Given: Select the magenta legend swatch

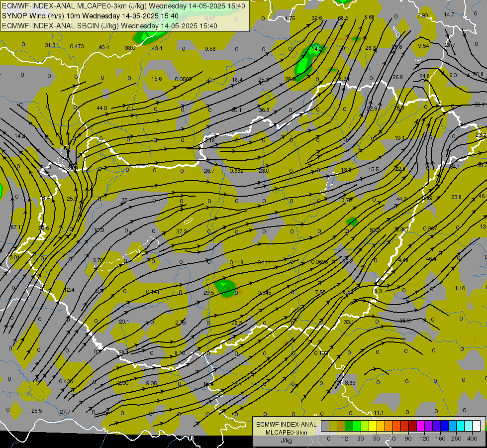Looking at the screenshot, I should click(420, 426).
